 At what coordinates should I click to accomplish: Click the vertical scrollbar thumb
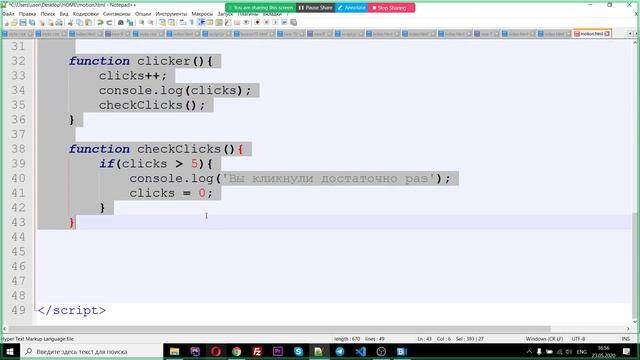click(634, 265)
